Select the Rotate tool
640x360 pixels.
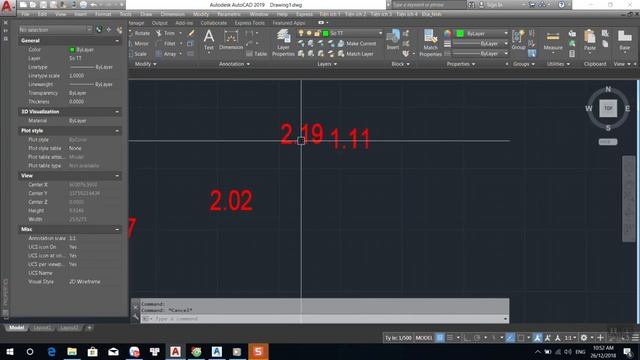click(139, 33)
